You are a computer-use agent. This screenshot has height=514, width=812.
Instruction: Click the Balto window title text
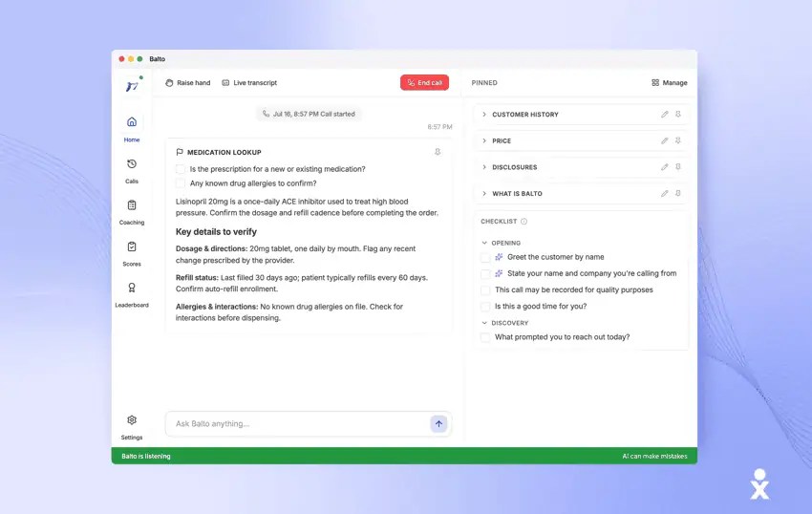coord(158,59)
